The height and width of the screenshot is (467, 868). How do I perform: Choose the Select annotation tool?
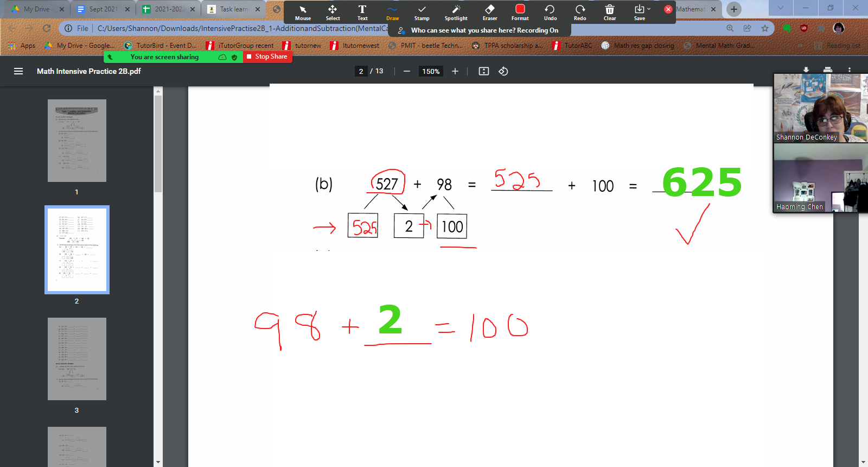[x=333, y=12]
